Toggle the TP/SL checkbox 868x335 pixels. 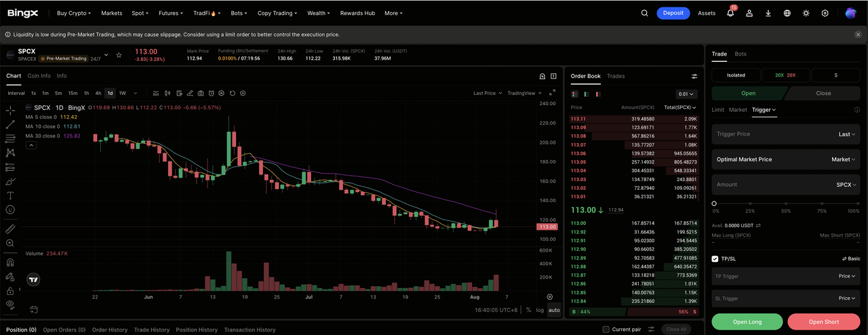[715, 258]
